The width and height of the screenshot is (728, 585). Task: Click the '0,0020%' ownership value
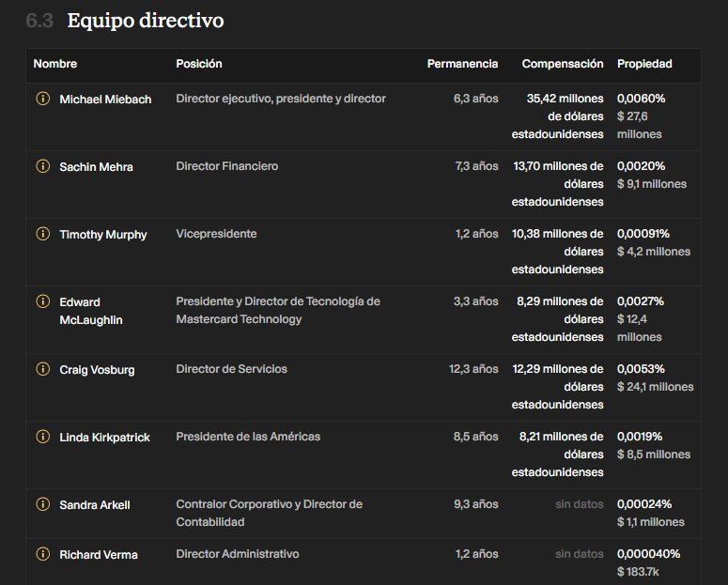click(x=642, y=166)
